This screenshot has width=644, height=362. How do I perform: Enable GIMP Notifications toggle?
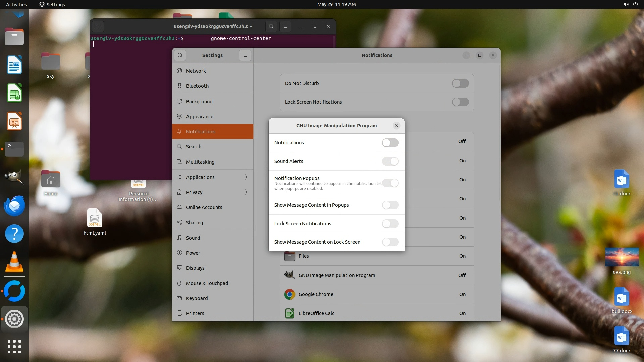coord(390,143)
